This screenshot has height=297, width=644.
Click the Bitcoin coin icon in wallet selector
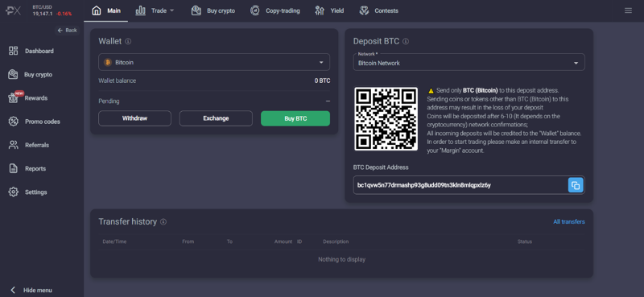108,63
